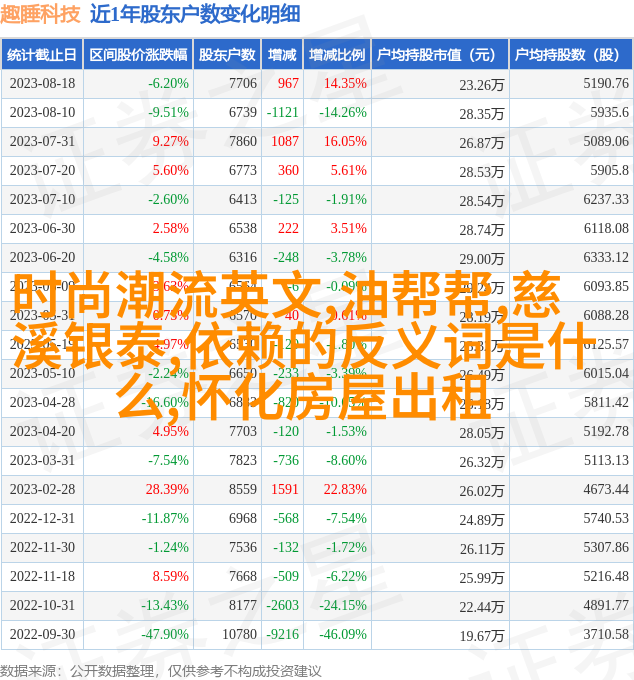
Task: Select the 股东户数 column header
Action: pos(227,55)
